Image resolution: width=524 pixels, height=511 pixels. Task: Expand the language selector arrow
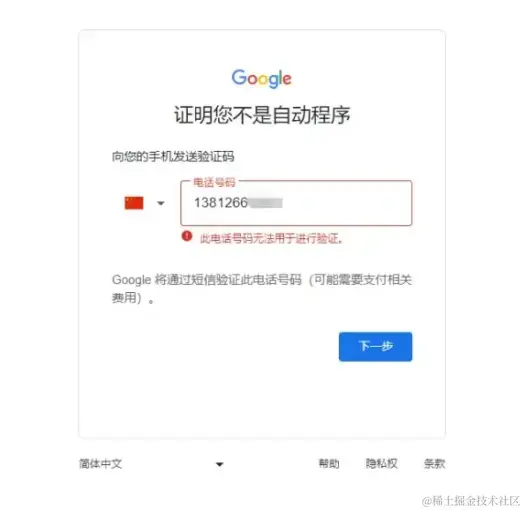(220, 464)
